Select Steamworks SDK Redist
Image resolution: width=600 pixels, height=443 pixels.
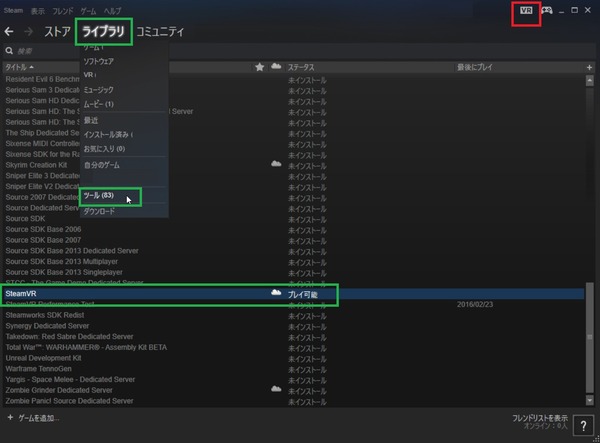45,315
